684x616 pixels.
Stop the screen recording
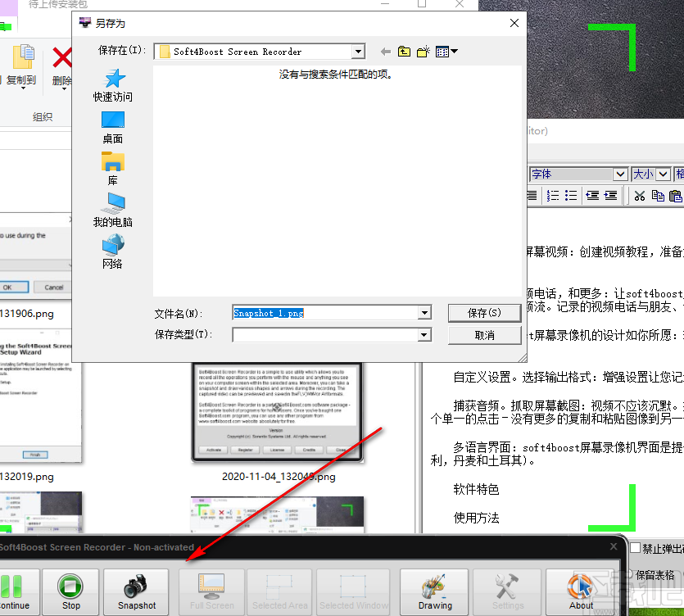(70, 591)
